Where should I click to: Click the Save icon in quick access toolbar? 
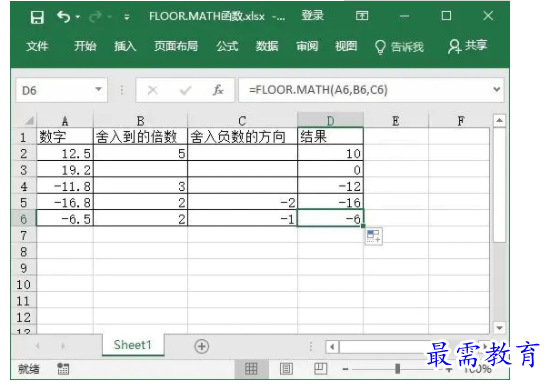(37, 16)
